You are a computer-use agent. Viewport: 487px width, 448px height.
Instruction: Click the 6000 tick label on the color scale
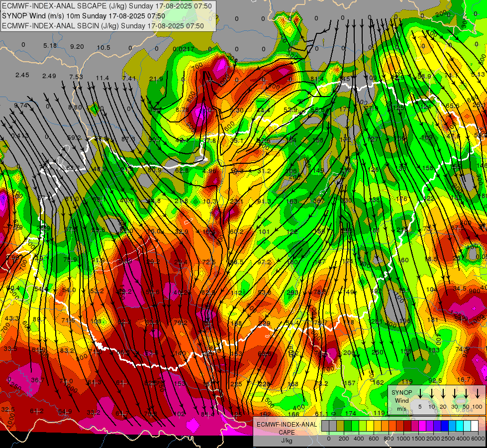478,439
